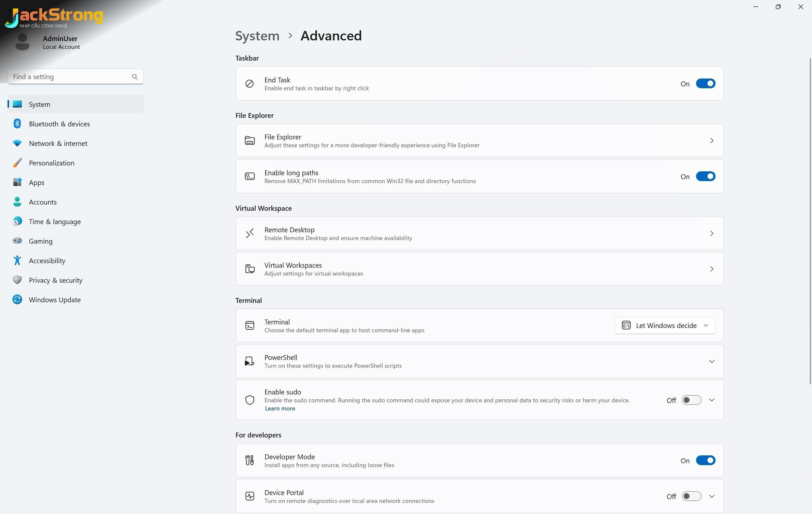Open Accounts in the sidebar
The image size is (812, 514).
[x=76, y=202]
